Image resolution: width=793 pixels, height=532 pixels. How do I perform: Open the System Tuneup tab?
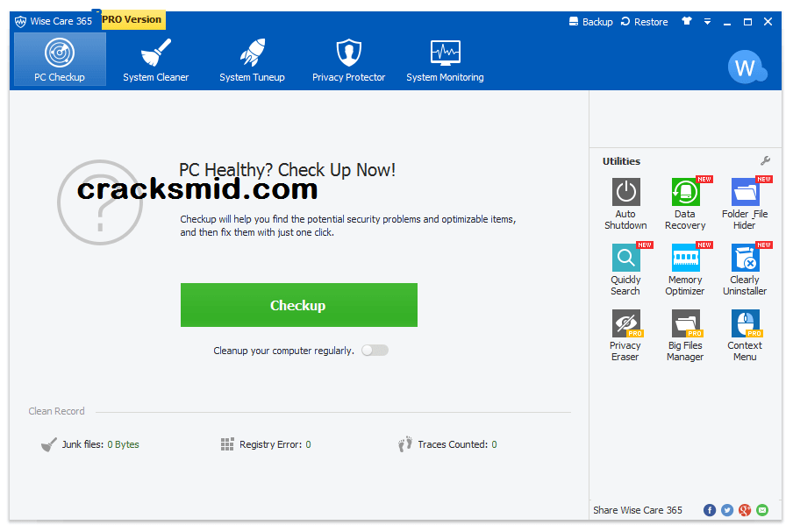click(x=252, y=60)
